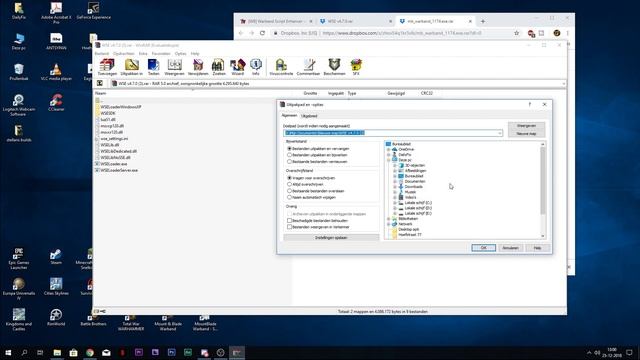Open the Wizard toolbar icon
Screen dimensions: 640x360
237,67
